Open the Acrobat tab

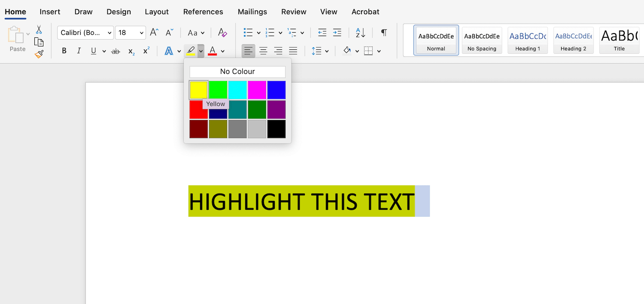click(x=365, y=12)
